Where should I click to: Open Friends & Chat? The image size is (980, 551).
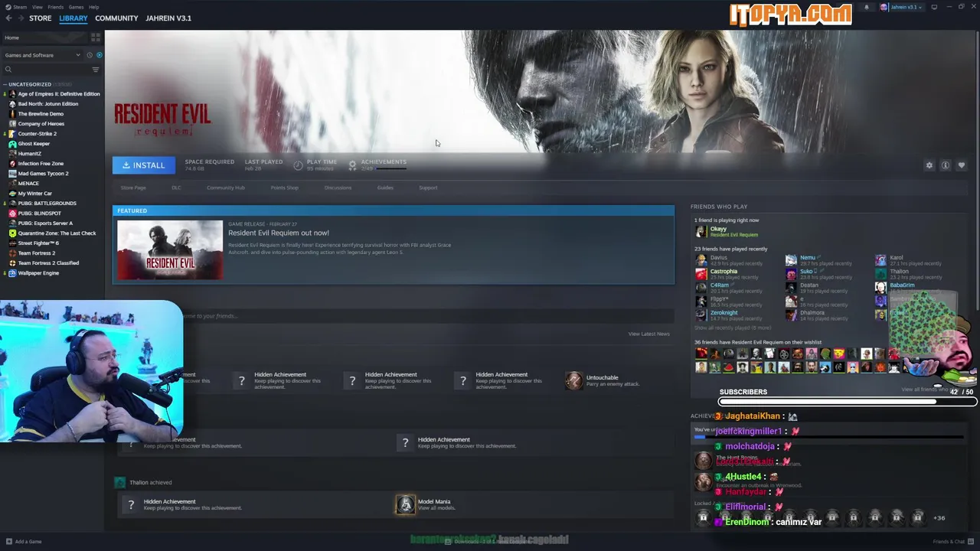(953, 542)
